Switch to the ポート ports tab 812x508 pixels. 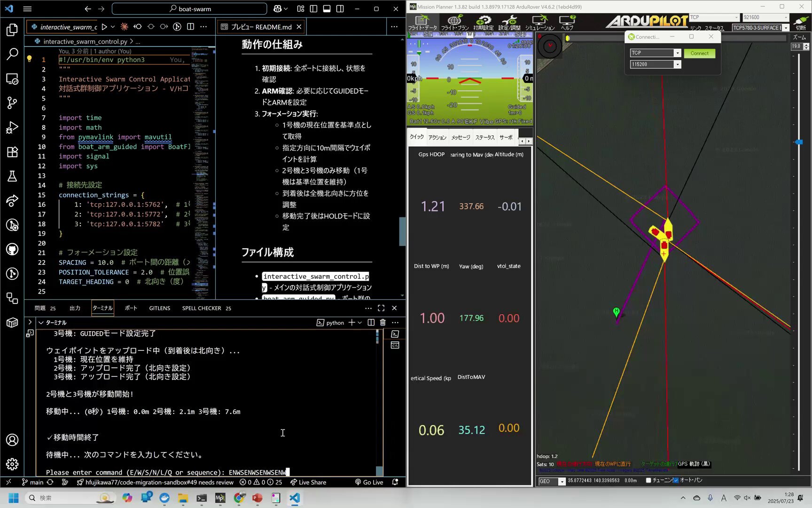(x=131, y=308)
